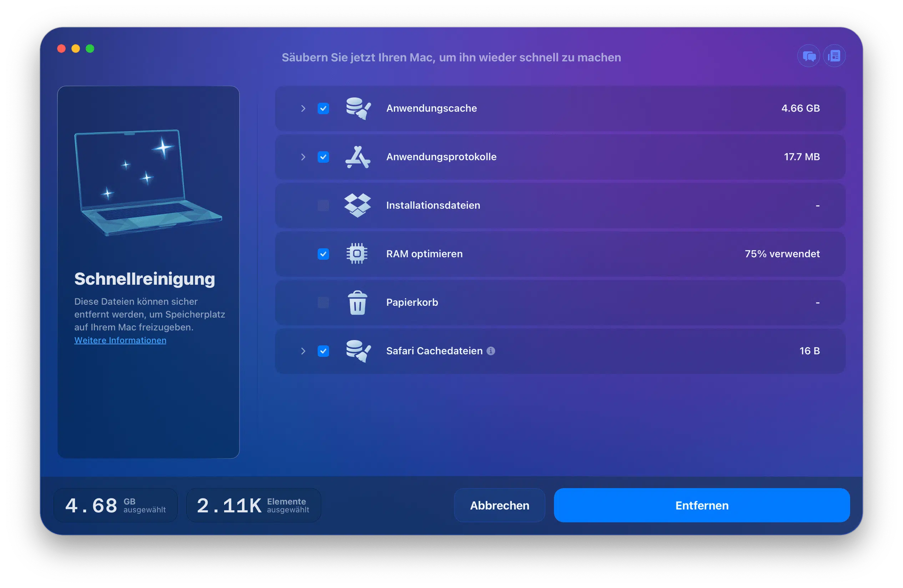Uncheck the Anwendungsprotokolle checkbox
903x588 pixels.
pyautogui.click(x=323, y=157)
